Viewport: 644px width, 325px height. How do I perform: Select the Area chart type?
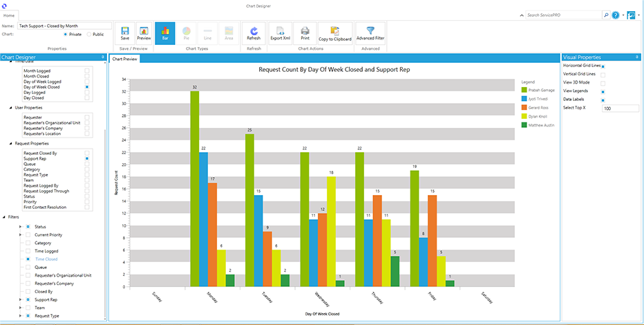[x=229, y=33]
